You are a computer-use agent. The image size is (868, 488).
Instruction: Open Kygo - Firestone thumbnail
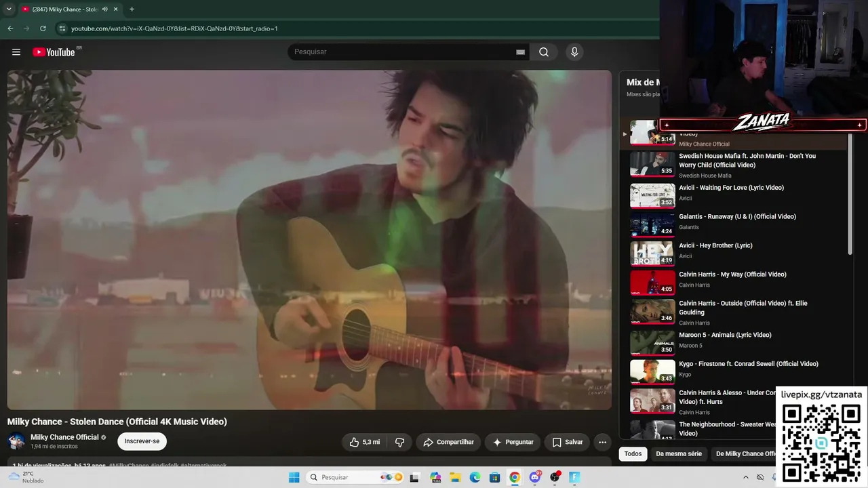pos(652,371)
